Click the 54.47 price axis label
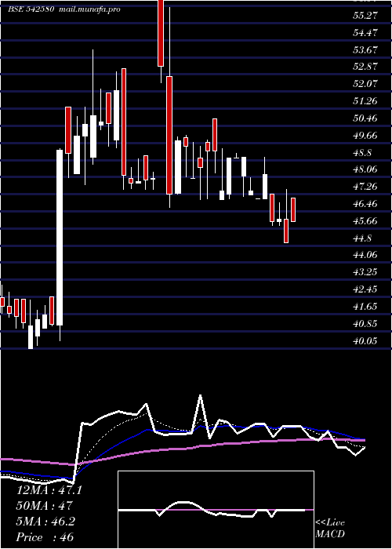 [366, 33]
